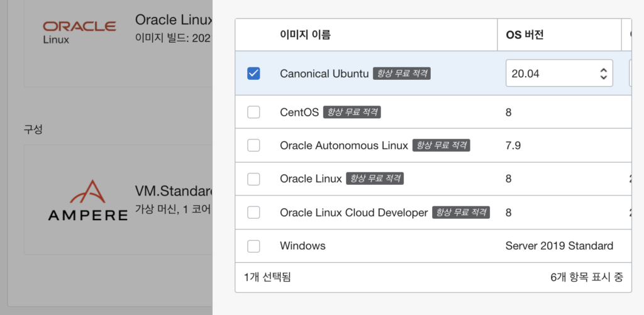The height and width of the screenshot is (315, 644).
Task: Click the 6개 항목 표시 중 text
Action: (x=587, y=277)
